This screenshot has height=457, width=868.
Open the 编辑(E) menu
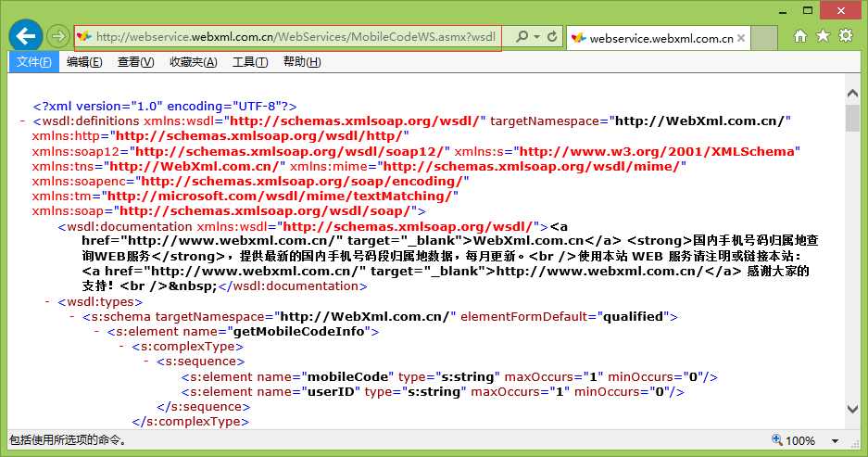point(84,62)
